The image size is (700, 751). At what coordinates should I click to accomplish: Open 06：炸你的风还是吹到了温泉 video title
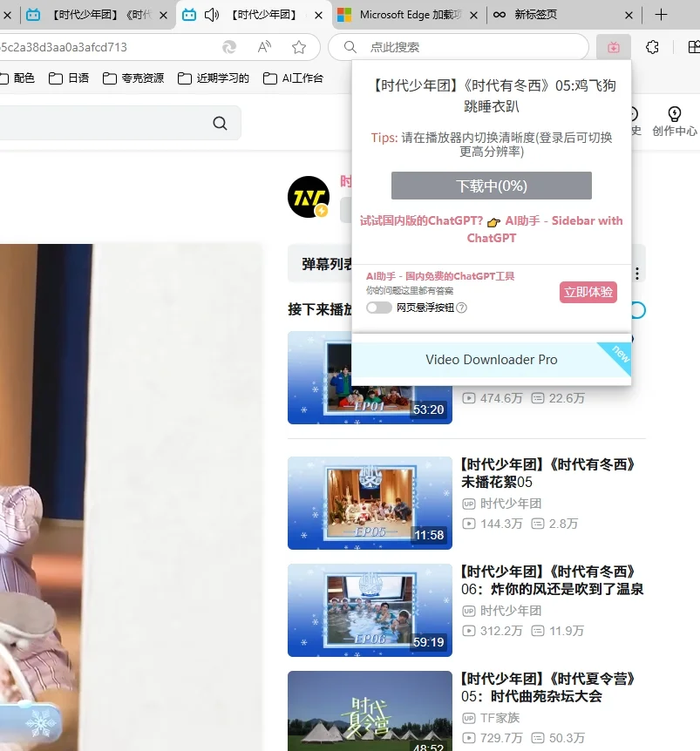pos(552,580)
